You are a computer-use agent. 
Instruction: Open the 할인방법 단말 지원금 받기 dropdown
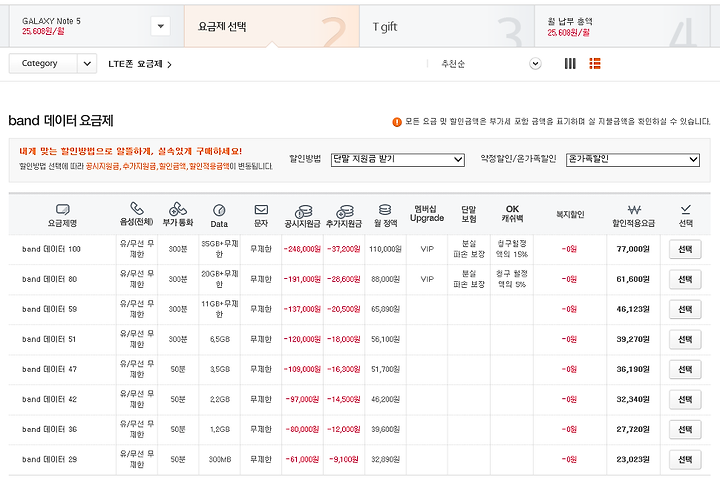tap(398, 159)
